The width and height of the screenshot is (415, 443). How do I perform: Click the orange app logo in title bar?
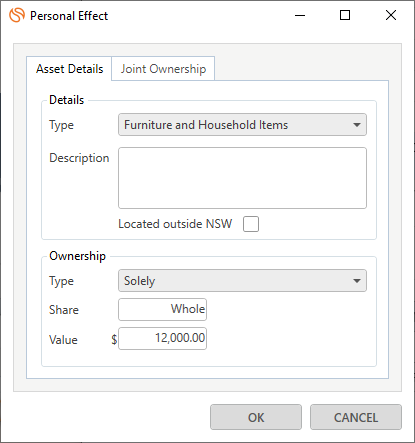pyautogui.click(x=17, y=15)
